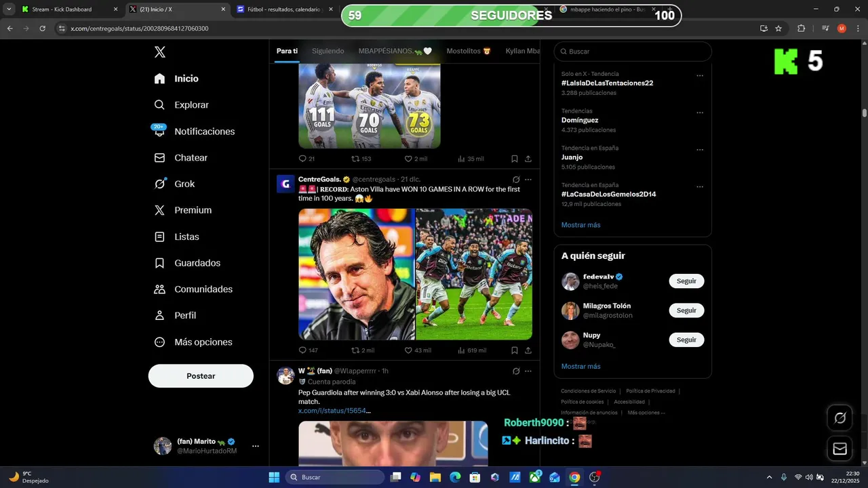Image resolution: width=868 pixels, height=488 pixels.
Task: Reload the page in Chrome
Action: [x=43, y=28]
